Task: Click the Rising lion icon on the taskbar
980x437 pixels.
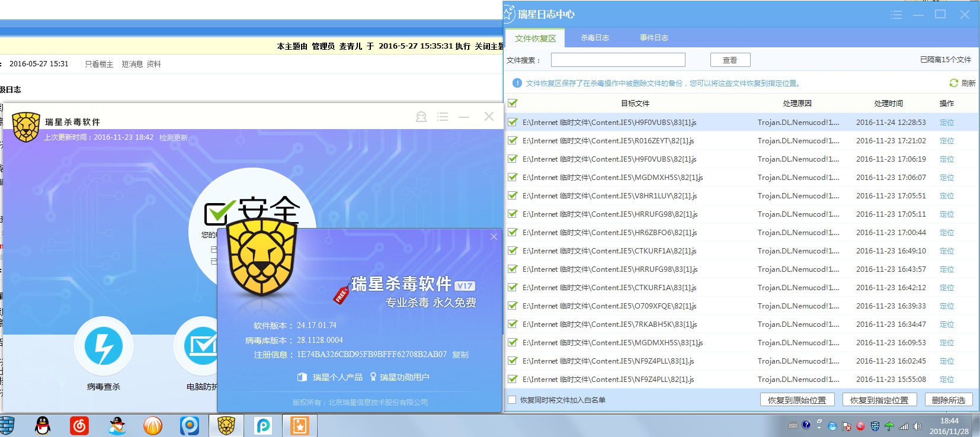Action: (x=226, y=425)
